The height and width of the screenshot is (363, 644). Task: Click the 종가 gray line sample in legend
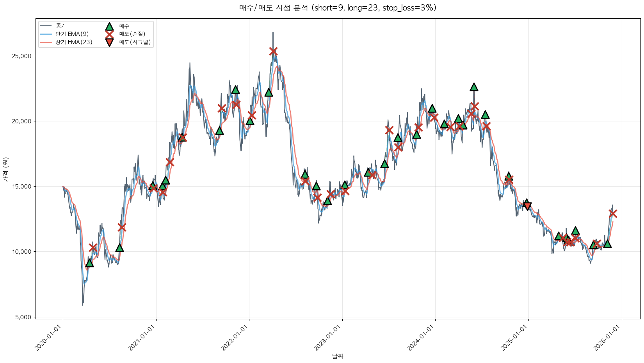46,26
